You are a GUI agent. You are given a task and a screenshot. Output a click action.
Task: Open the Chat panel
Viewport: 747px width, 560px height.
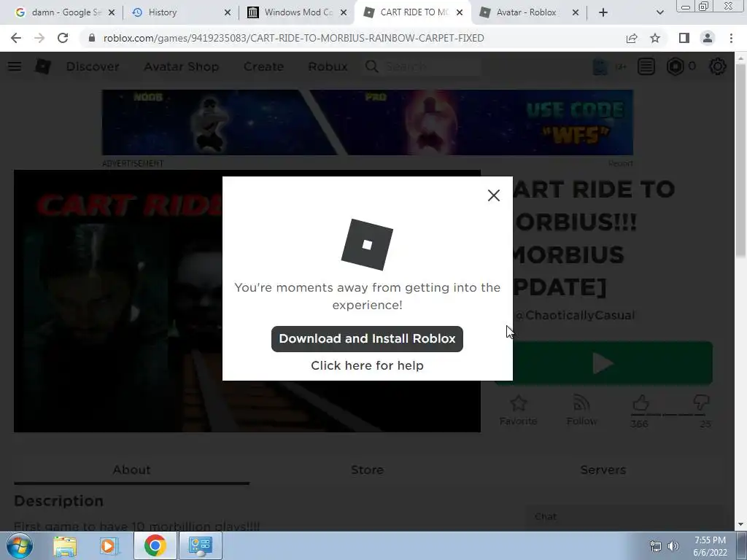(623, 517)
